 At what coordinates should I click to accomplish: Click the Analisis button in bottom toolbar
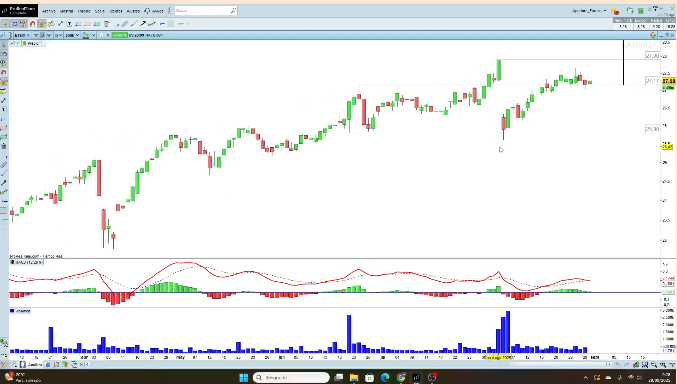pyautogui.click(x=35, y=365)
